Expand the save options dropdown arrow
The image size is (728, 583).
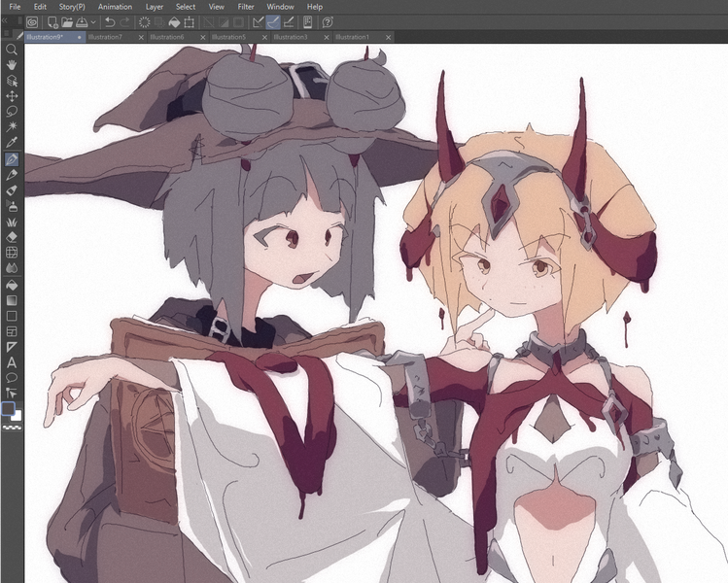pos(91,21)
